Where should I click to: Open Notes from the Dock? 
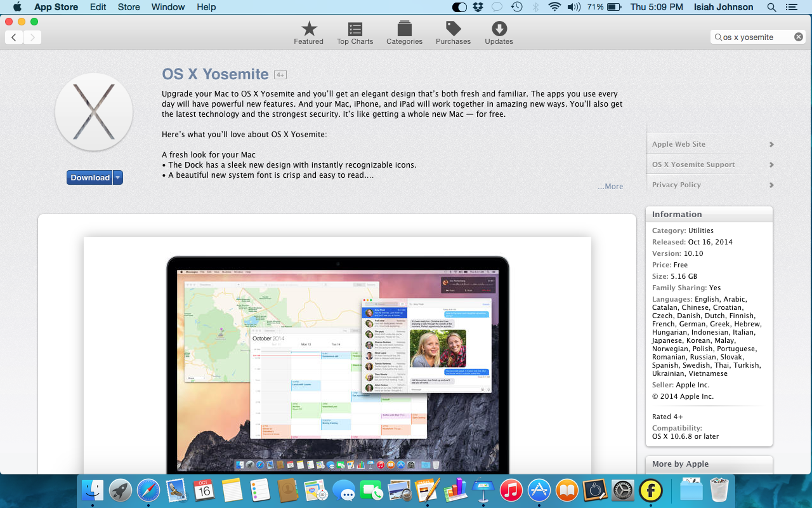coord(232,490)
